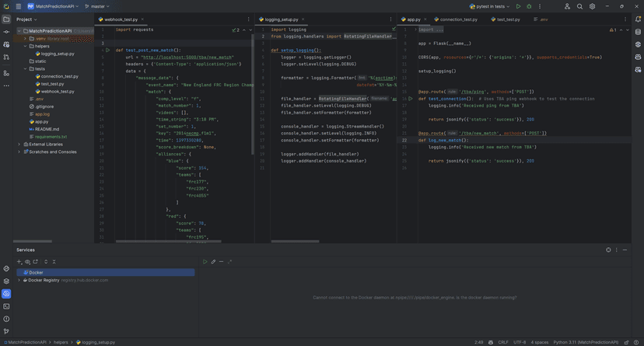Open Search Everywhere magnifier icon

click(579, 6)
